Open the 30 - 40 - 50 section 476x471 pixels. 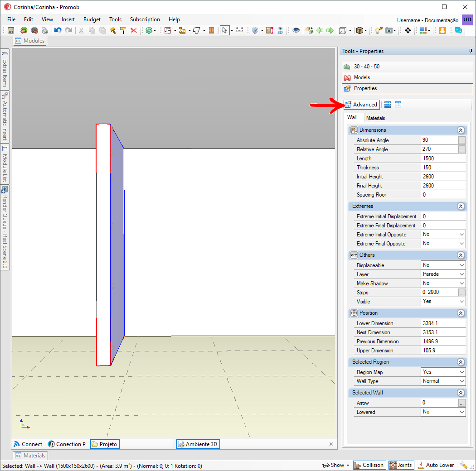(408, 67)
